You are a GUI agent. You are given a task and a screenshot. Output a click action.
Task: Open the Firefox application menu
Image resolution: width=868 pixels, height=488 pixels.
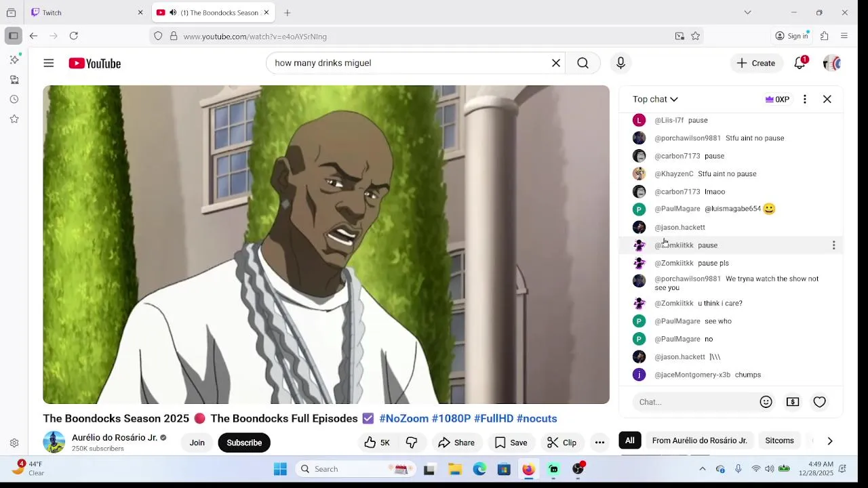(x=844, y=36)
